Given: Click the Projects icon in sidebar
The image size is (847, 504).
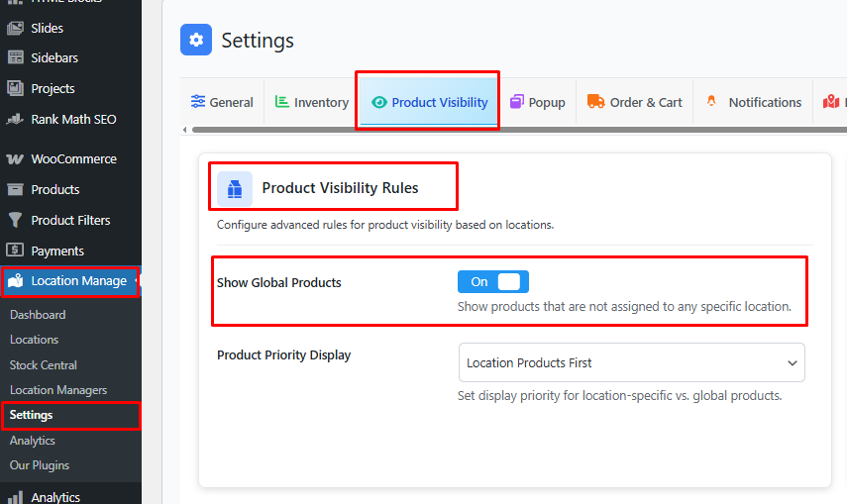Looking at the screenshot, I should tap(15, 88).
